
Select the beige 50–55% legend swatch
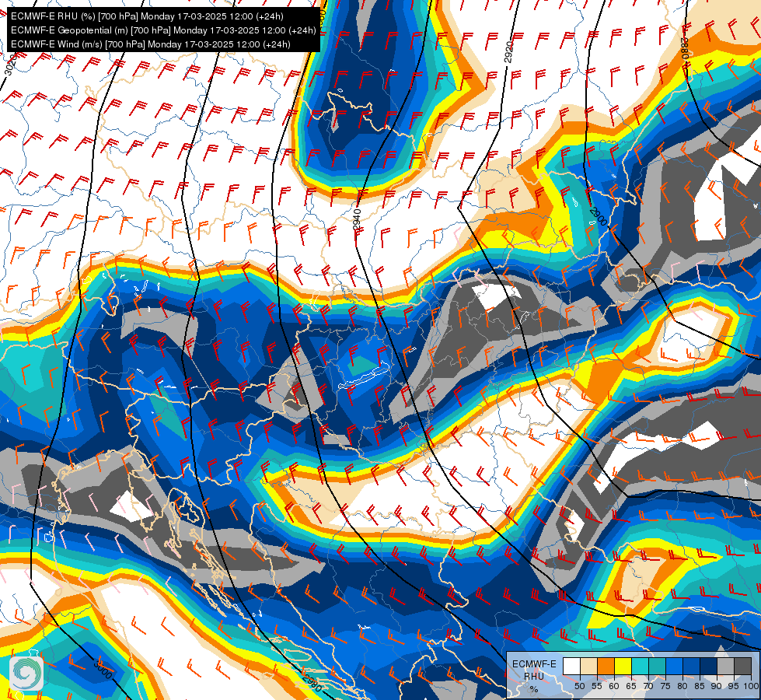[588, 666]
